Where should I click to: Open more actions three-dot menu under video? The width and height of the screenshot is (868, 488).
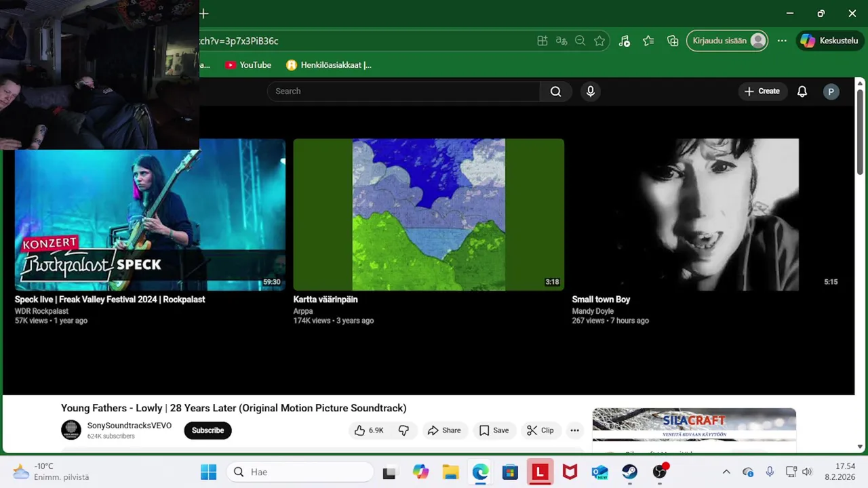(x=574, y=430)
